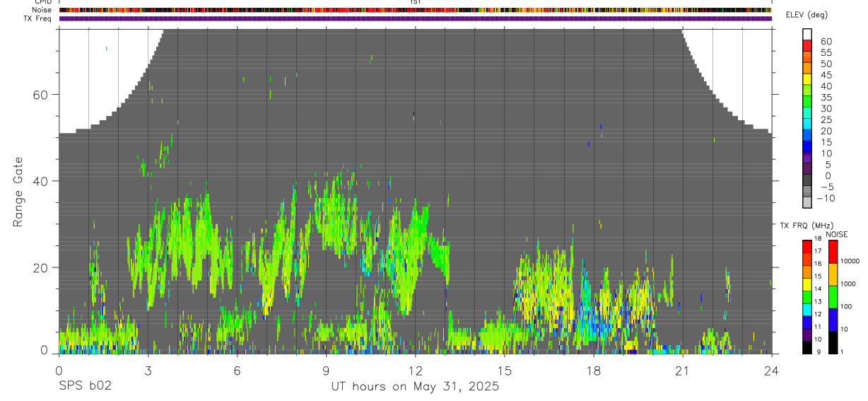Click the yellow segment of the TX FRQ colorbar
Viewport: 868px width, 401px height.
tap(807, 284)
